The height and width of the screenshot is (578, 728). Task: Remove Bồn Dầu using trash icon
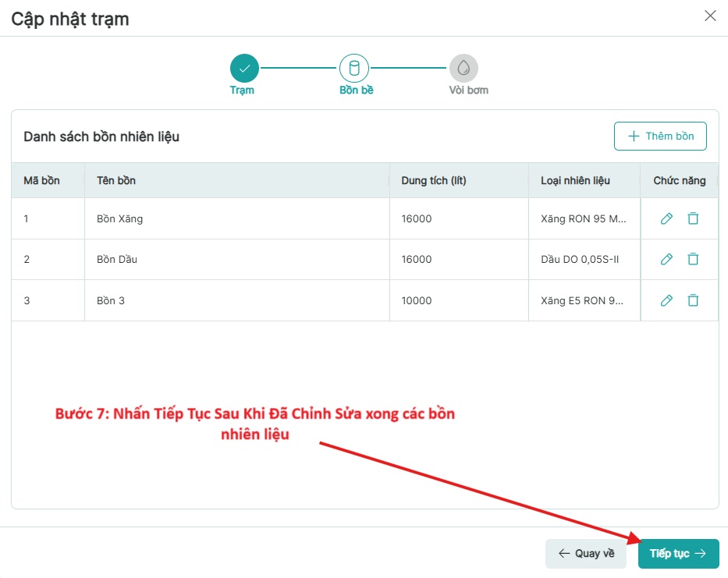click(693, 259)
